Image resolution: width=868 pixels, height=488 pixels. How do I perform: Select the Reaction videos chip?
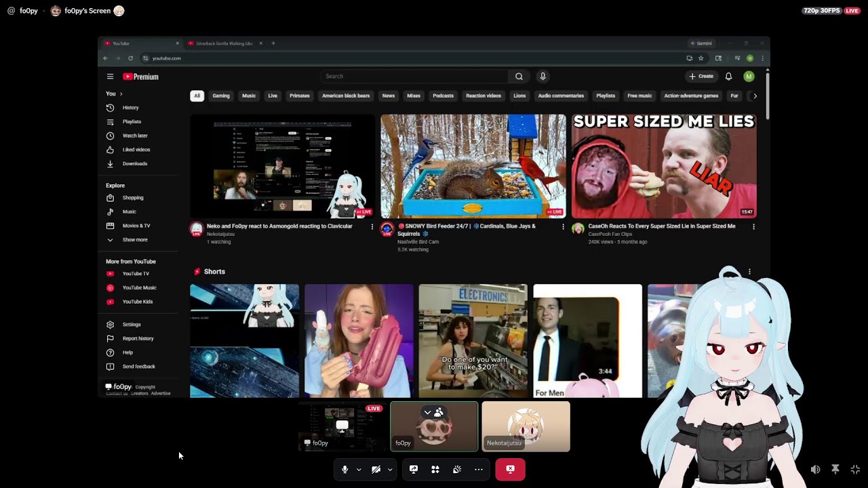(x=484, y=96)
